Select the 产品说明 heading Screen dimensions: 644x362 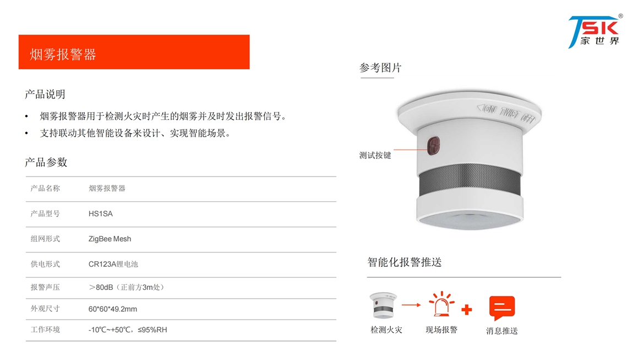pyautogui.click(x=45, y=95)
